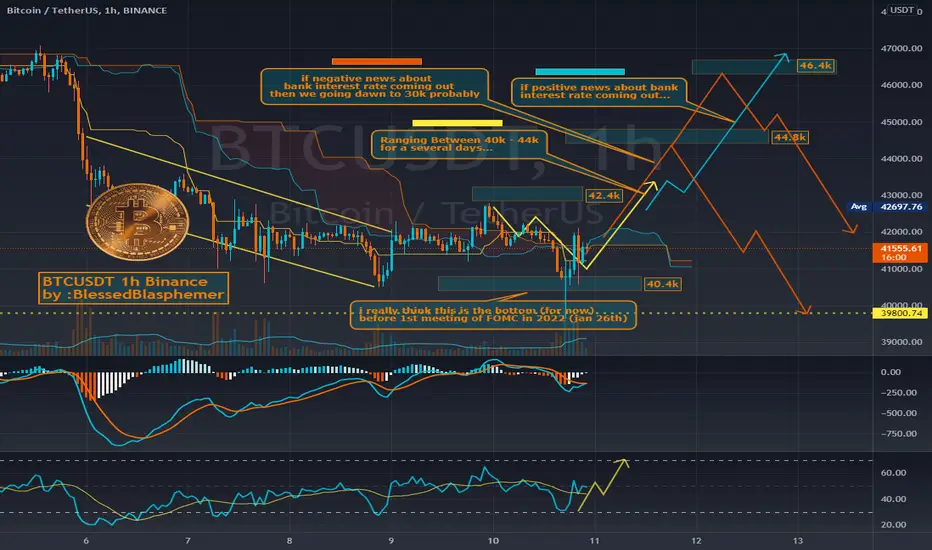Click 43000.00 on the price axis
Viewport: 932px width, 550px height.
click(901, 195)
